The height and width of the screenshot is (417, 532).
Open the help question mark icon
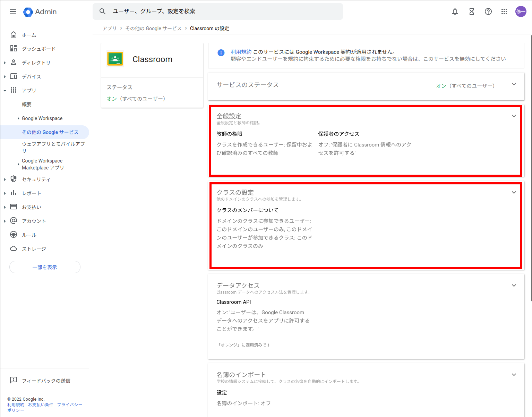point(488,11)
